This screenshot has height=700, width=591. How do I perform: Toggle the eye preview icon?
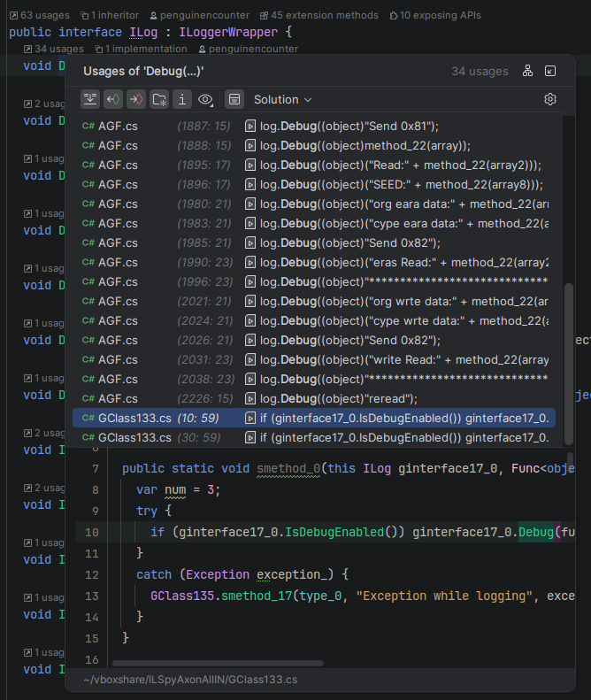205,99
